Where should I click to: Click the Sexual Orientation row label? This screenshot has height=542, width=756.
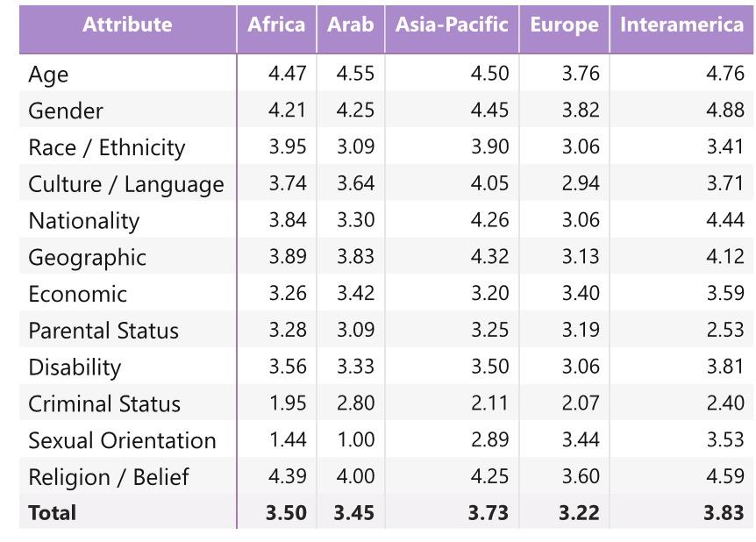pyautogui.click(x=122, y=440)
